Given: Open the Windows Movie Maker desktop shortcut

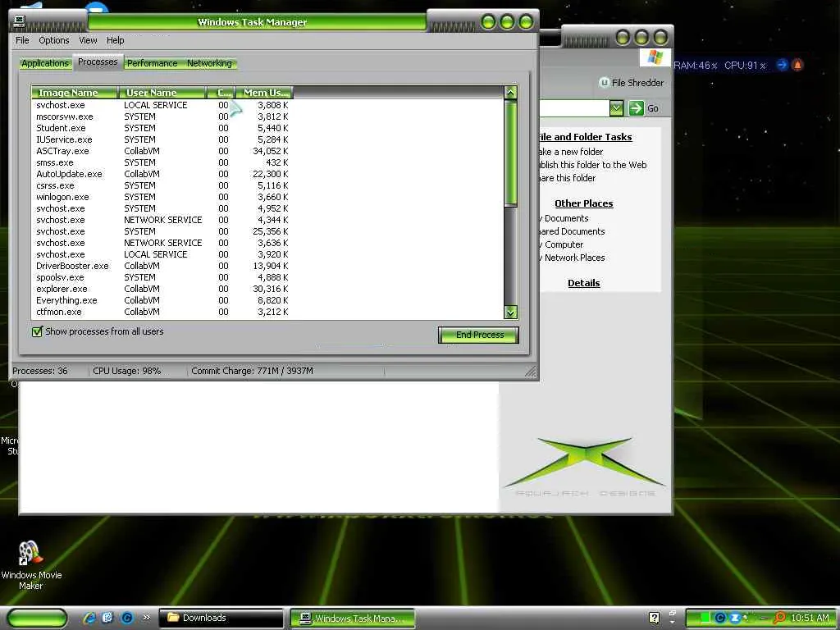Looking at the screenshot, I should [30, 564].
